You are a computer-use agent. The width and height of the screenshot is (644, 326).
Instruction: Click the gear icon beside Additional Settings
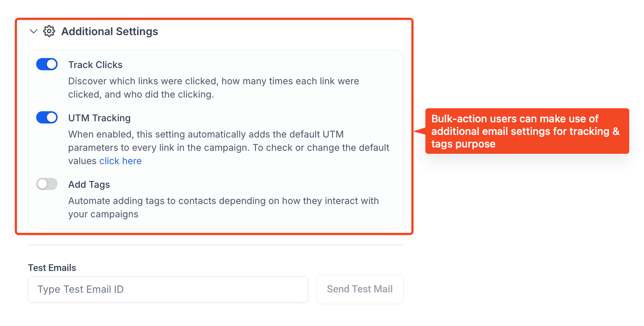click(49, 31)
